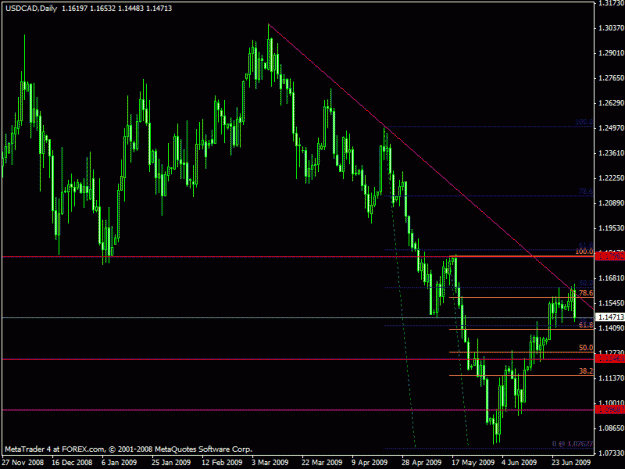Click the 1.11370 price axis label

click(x=611, y=378)
